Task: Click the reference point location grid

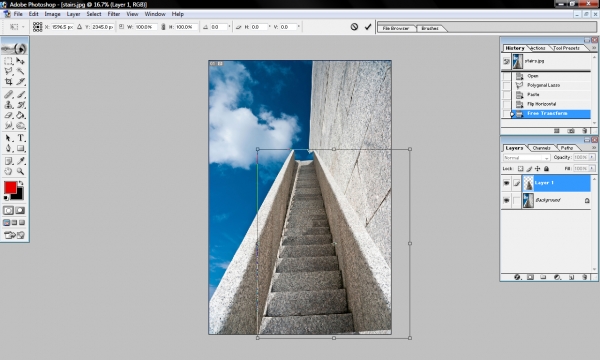Action: click(x=37, y=27)
